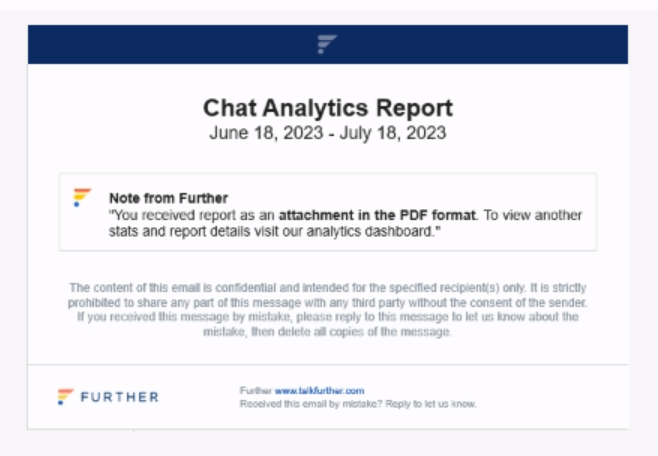Select the June 18, 2023 start date
The image size is (658, 456).
[266, 133]
